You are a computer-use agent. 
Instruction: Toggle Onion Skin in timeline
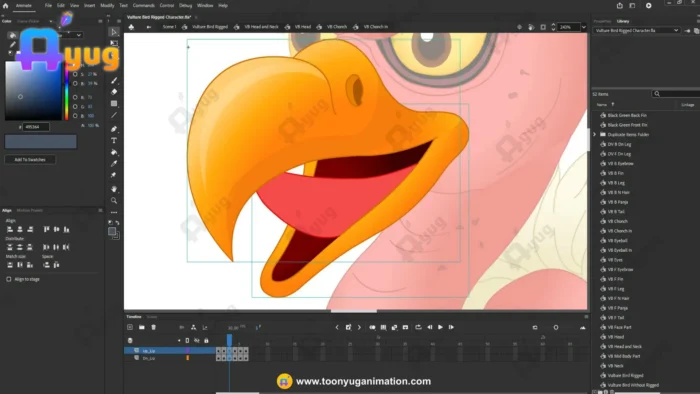click(372, 327)
